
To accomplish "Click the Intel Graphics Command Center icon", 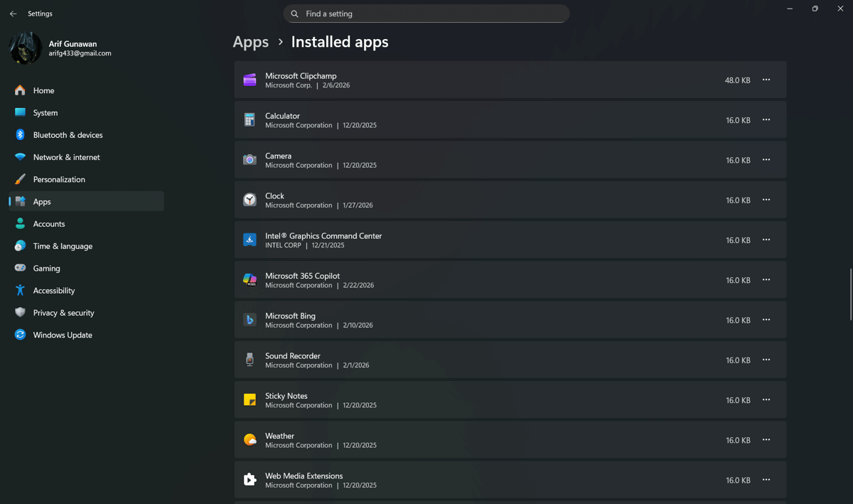I will 250,240.
